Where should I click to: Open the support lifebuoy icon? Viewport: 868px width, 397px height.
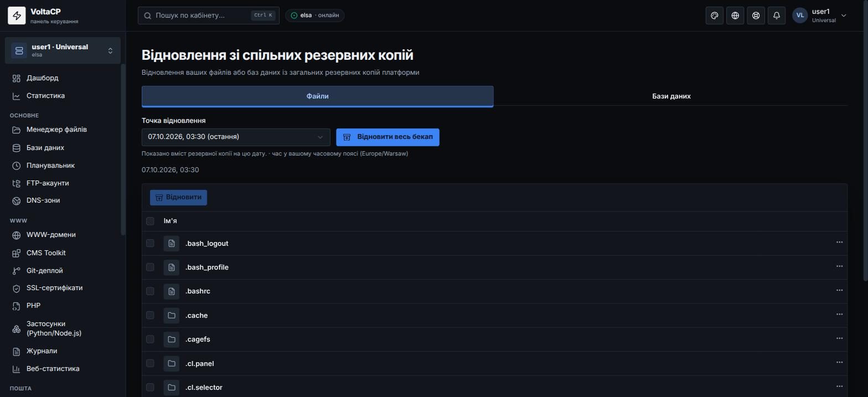[756, 16]
